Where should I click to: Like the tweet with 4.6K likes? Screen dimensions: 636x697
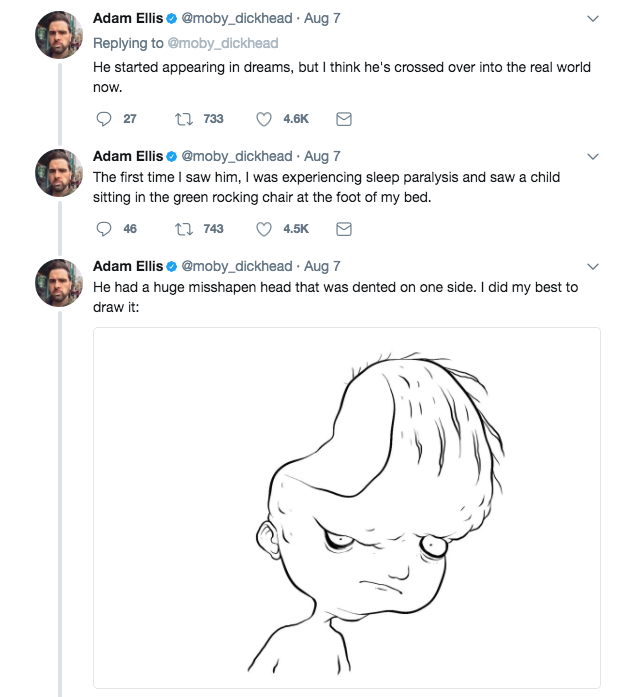pyautogui.click(x=264, y=119)
